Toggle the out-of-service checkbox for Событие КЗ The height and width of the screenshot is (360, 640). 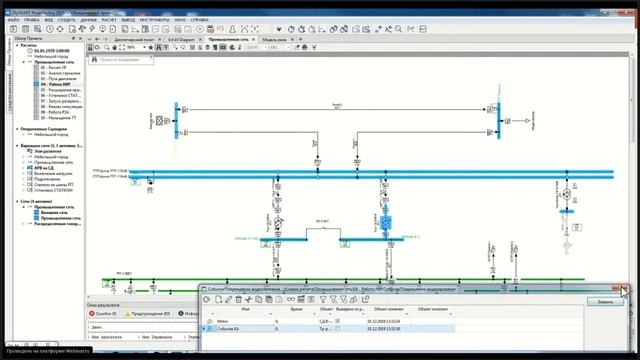tap(338, 329)
